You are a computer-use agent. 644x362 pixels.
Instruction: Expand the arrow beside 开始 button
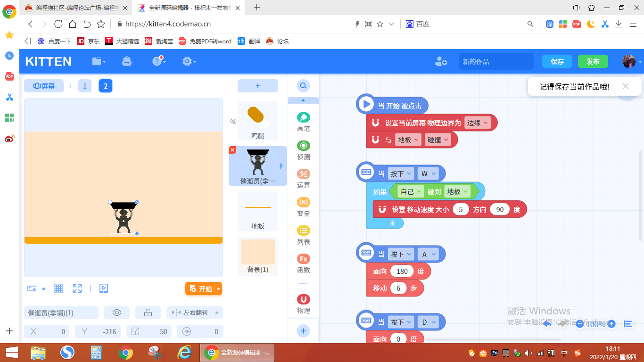218,288
